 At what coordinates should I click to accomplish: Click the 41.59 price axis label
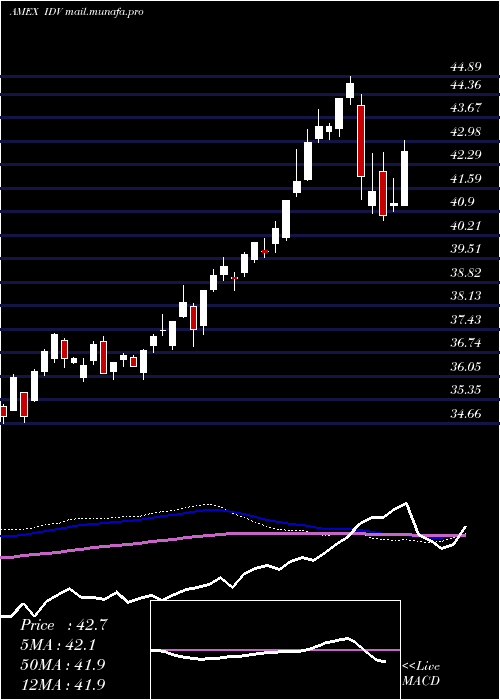tap(466, 179)
